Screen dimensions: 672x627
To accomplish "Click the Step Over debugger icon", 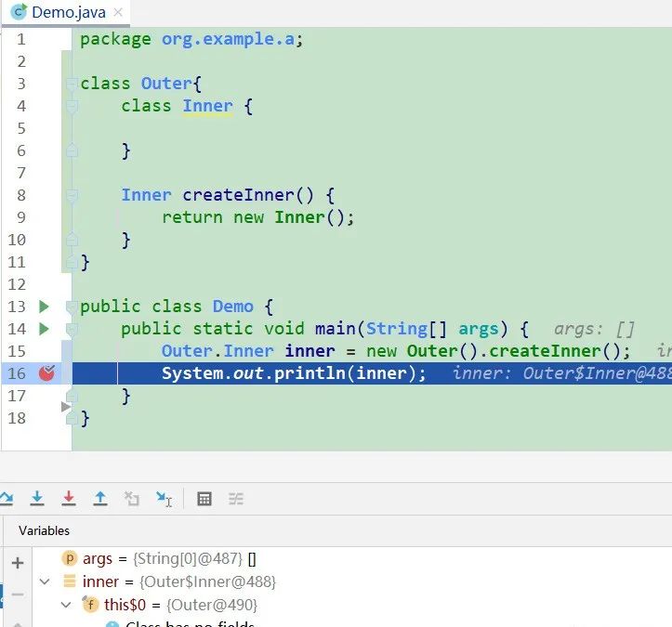I will (x=6, y=499).
